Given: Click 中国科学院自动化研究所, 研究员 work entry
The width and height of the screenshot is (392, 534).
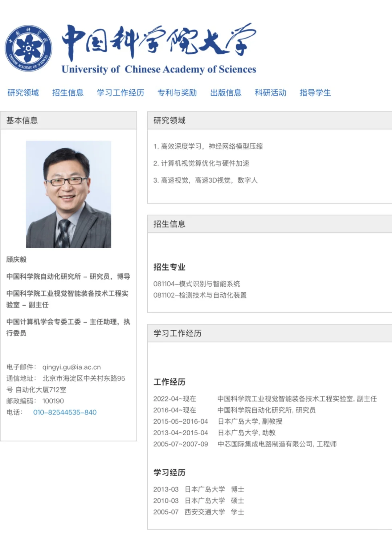Looking at the screenshot, I should (x=267, y=410).
